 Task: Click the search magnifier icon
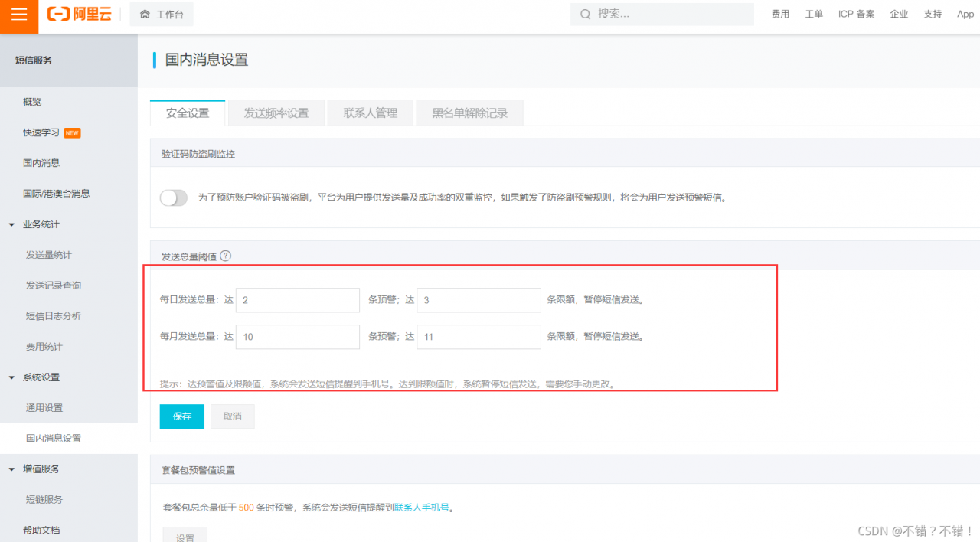click(x=586, y=15)
